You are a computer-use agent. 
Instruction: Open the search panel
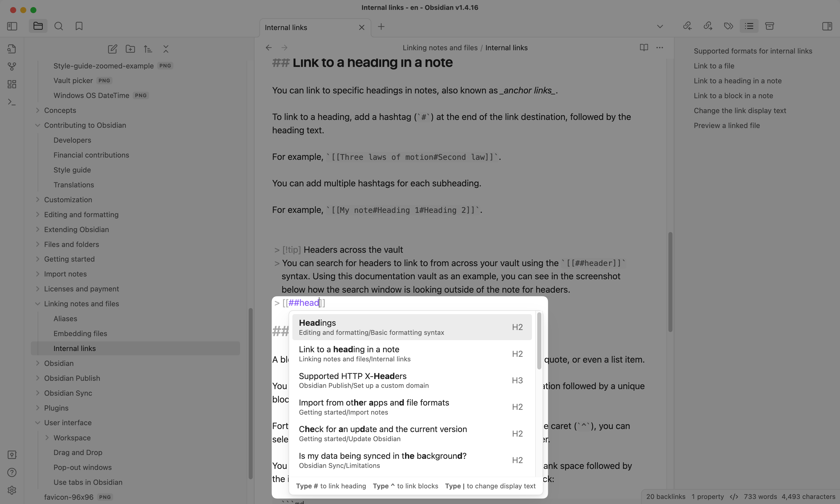click(x=59, y=26)
